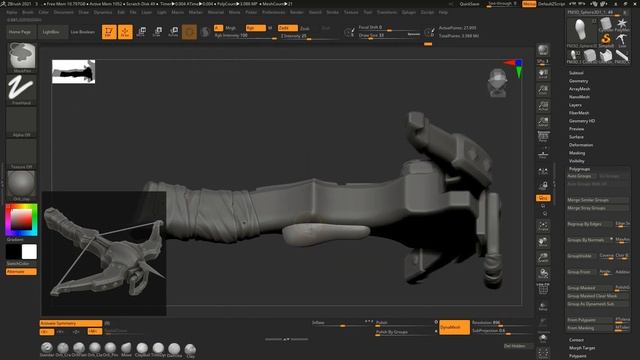The image size is (640, 360).
Task: Select the PolyMesh3D star tool thumbnail
Action: [622, 24]
